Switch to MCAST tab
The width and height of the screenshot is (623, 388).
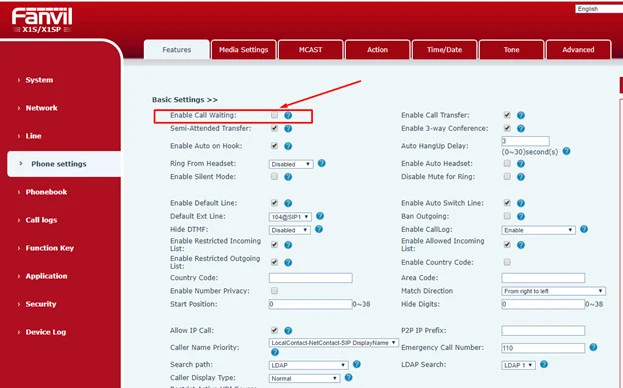tap(311, 50)
